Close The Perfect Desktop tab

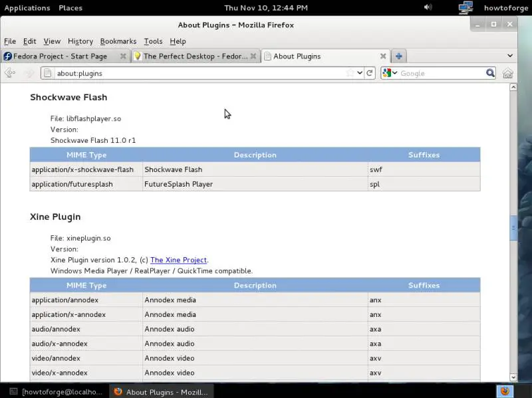click(253, 56)
